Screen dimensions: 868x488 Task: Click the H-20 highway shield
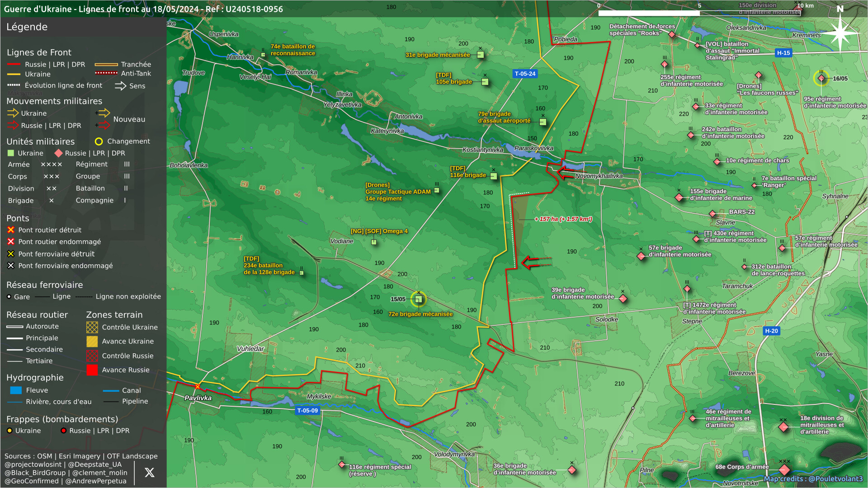click(x=771, y=331)
